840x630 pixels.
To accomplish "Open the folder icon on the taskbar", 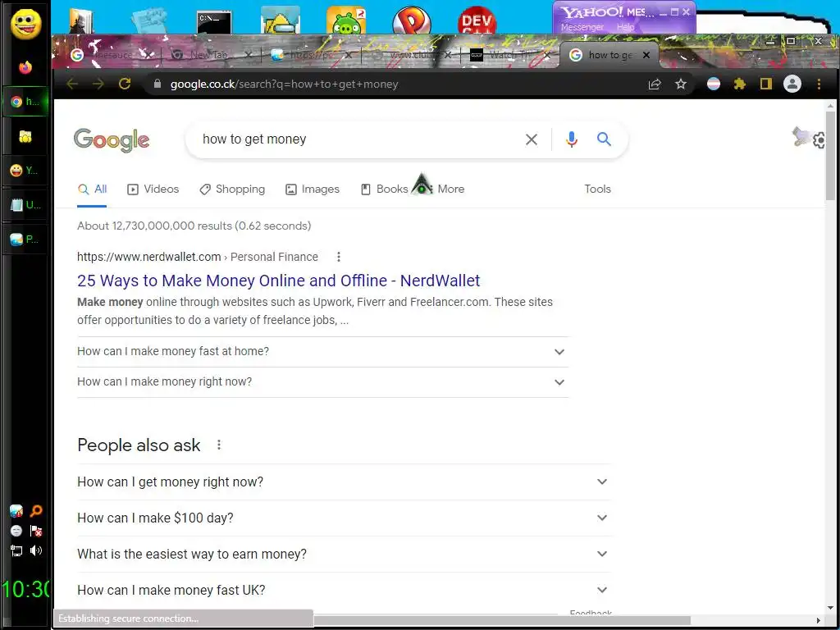I will coord(25,137).
